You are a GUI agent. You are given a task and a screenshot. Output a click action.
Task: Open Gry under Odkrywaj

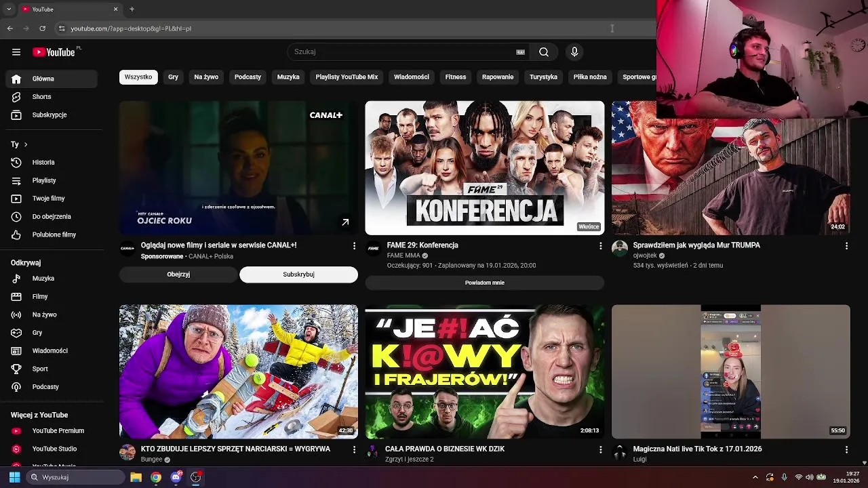52,333
